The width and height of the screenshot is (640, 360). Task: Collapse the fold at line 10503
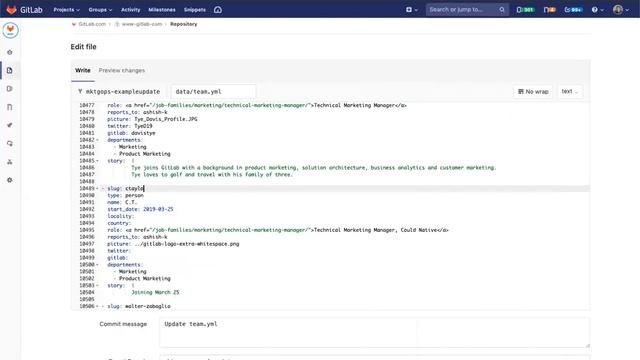pos(97,286)
